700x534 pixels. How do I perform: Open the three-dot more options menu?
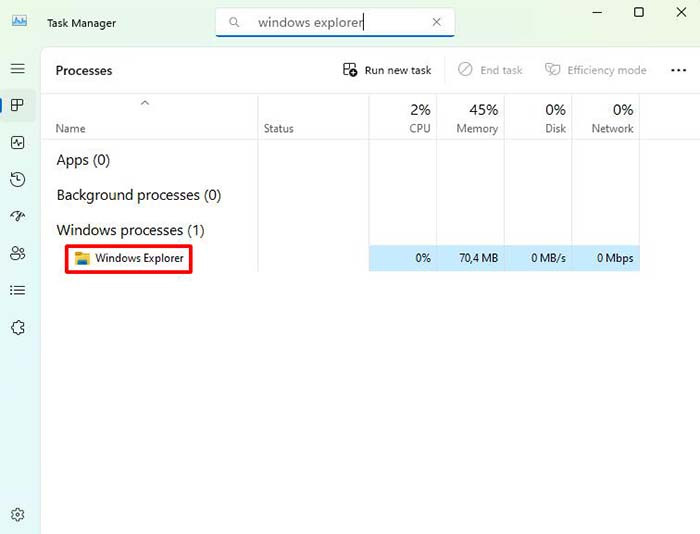pos(678,70)
